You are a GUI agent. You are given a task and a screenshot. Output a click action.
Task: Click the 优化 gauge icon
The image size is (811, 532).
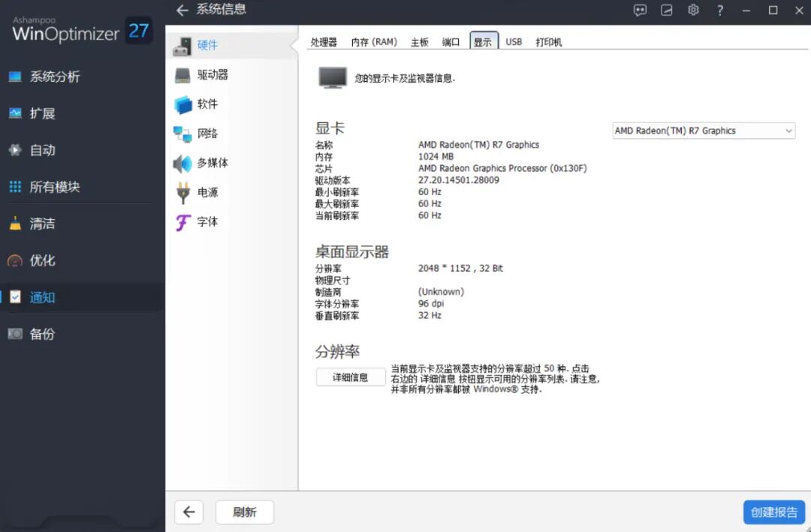(x=15, y=260)
